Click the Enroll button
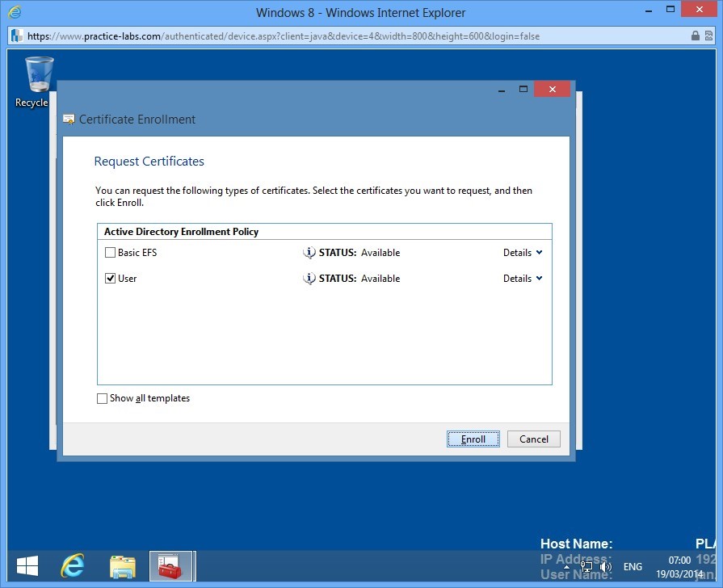This screenshot has height=588, width=723. coord(473,439)
